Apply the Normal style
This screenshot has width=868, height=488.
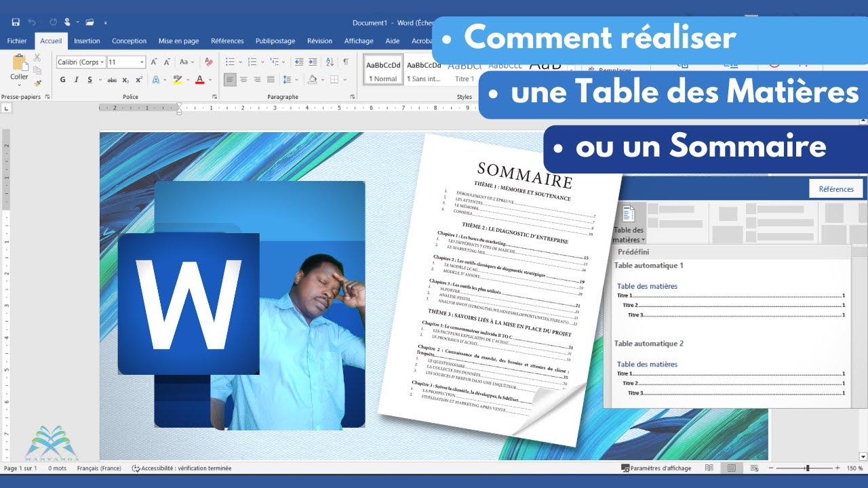(383, 70)
